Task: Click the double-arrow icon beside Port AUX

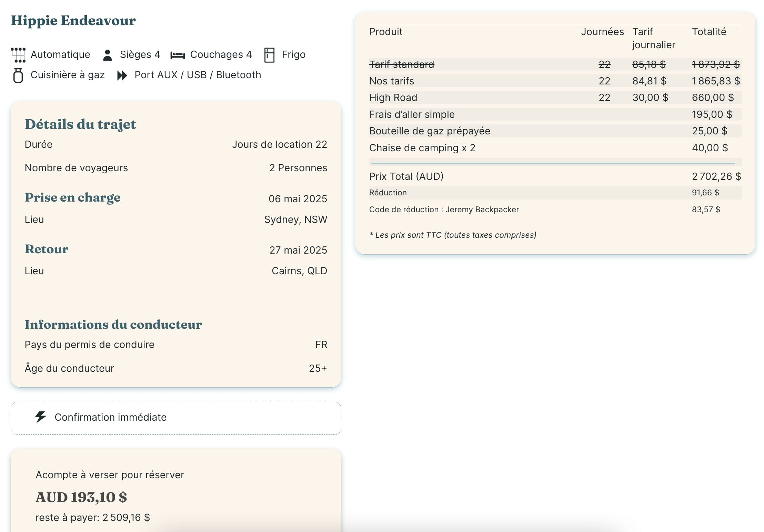Action: coord(122,75)
